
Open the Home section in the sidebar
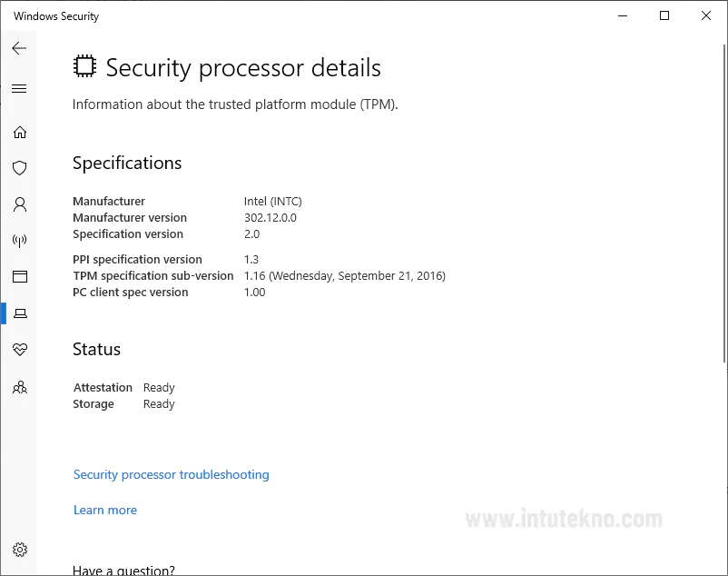click(x=19, y=132)
